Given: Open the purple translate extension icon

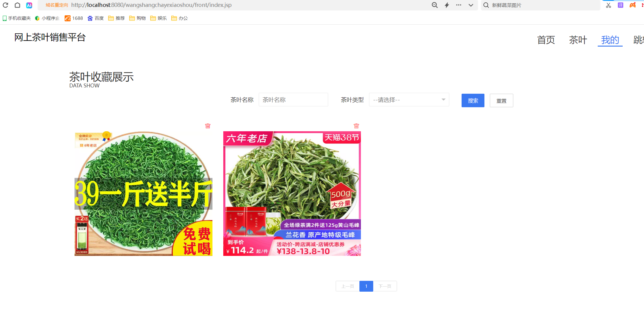Looking at the screenshot, I should pyautogui.click(x=620, y=5).
